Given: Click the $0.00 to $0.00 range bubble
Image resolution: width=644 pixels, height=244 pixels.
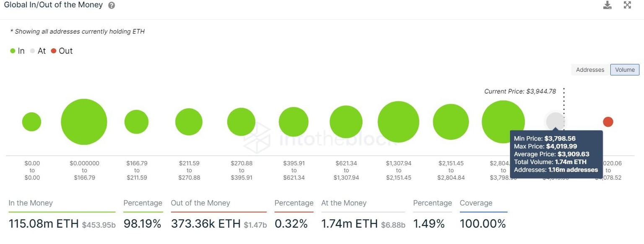Looking at the screenshot, I should click(x=31, y=121).
